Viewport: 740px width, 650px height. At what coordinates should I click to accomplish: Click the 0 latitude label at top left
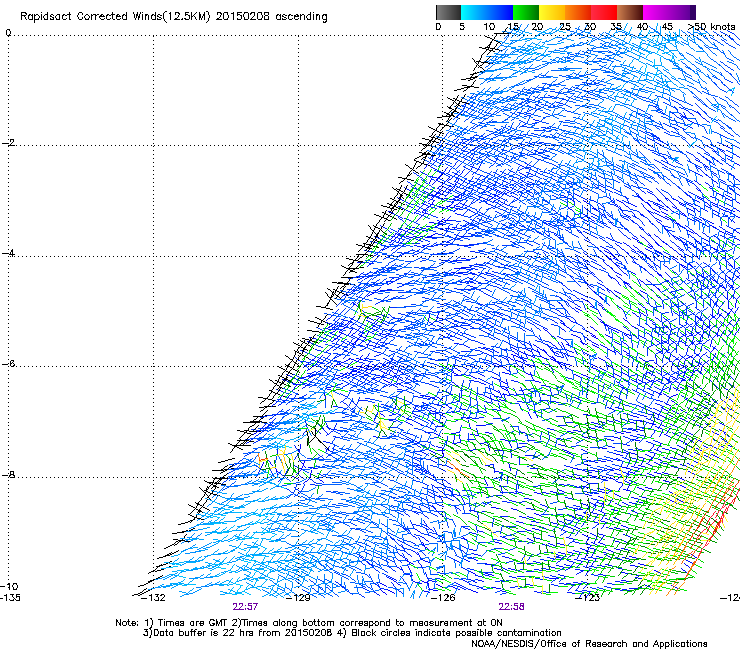pos(8,33)
